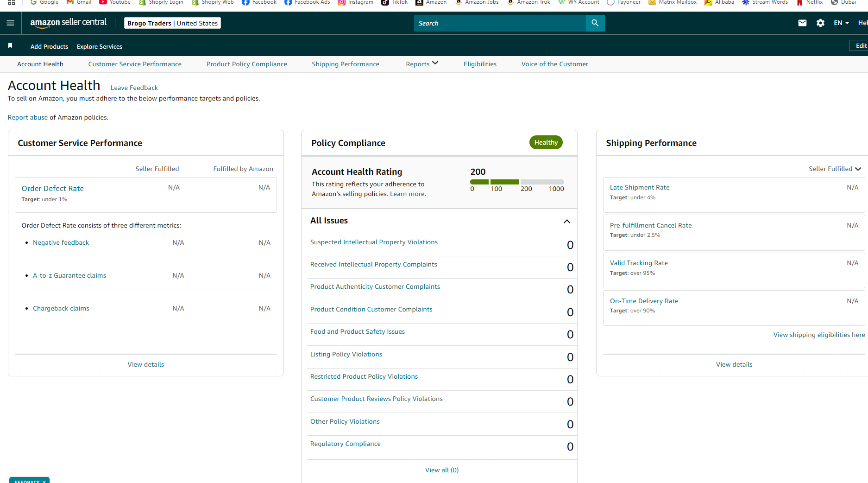
Task: Open Product Authenticity Customer Complaints
Action: (375, 286)
